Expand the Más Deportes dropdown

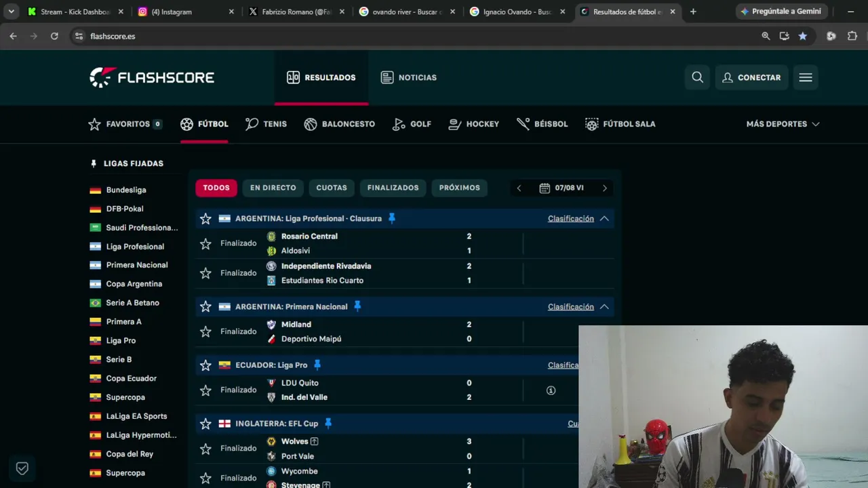pos(783,124)
